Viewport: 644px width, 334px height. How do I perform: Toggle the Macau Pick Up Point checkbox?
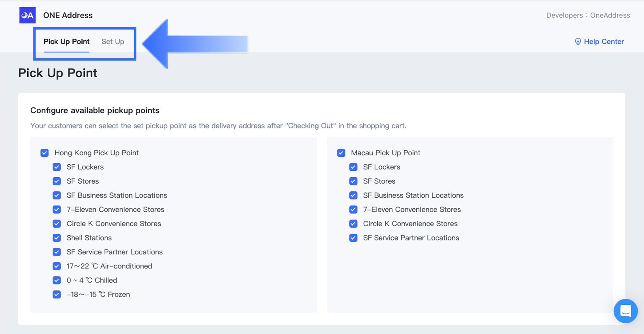tap(341, 153)
